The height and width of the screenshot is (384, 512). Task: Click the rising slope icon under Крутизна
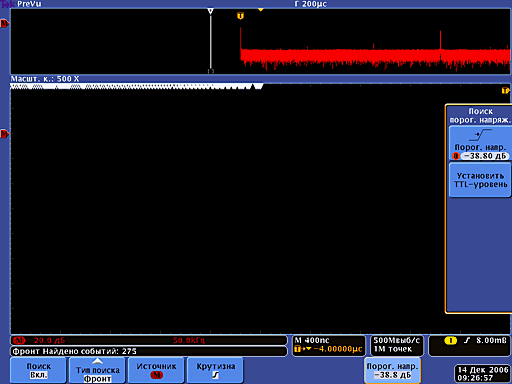pyautogui.click(x=216, y=375)
